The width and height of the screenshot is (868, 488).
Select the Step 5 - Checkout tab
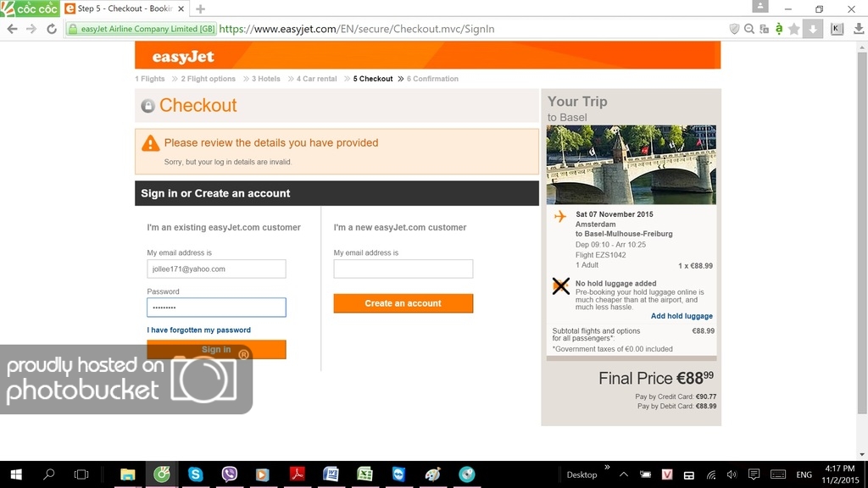pos(125,8)
